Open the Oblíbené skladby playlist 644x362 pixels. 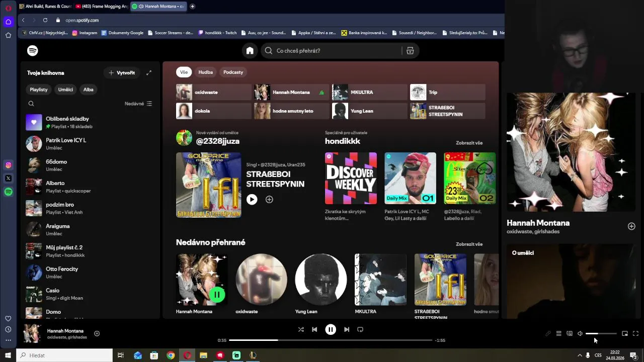pos(91,122)
